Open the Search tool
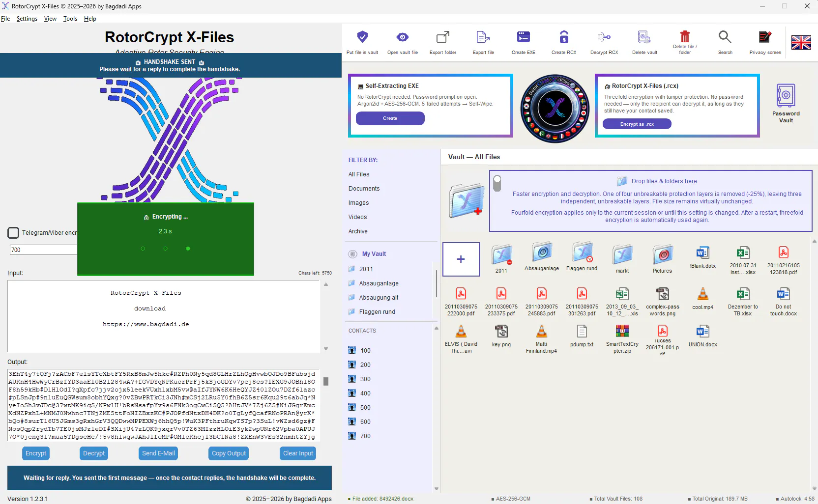 coord(725,37)
